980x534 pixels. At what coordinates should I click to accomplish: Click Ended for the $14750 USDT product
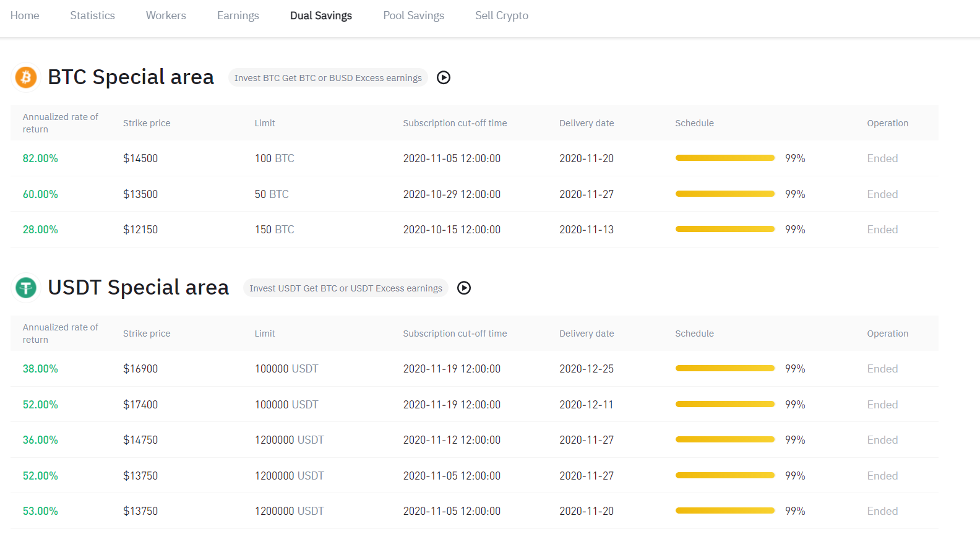[x=882, y=440]
